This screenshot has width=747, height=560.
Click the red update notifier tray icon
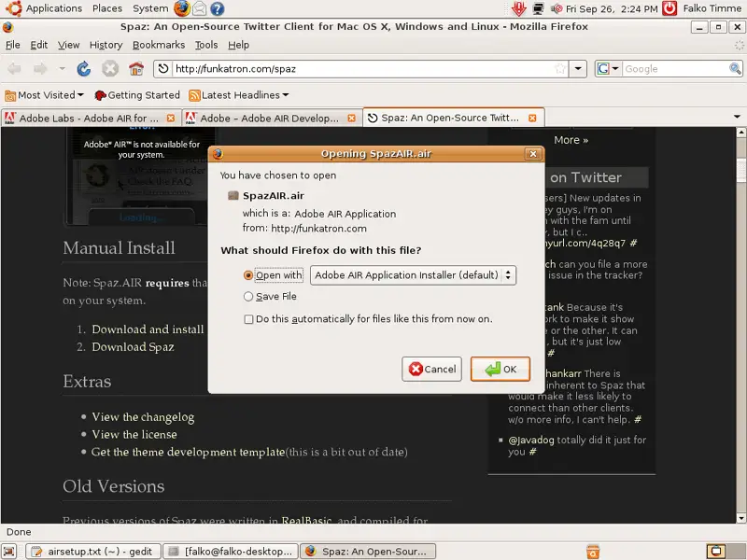pos(519,8)
